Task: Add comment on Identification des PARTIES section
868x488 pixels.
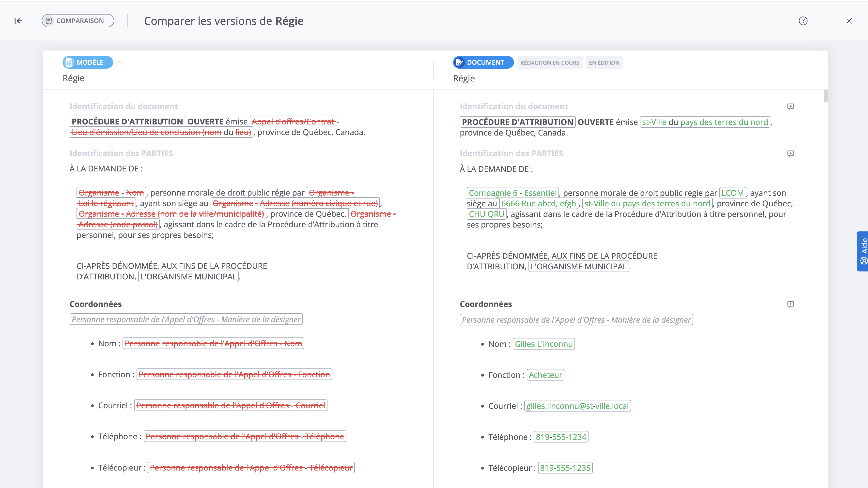Action: (x=790, y=153)
